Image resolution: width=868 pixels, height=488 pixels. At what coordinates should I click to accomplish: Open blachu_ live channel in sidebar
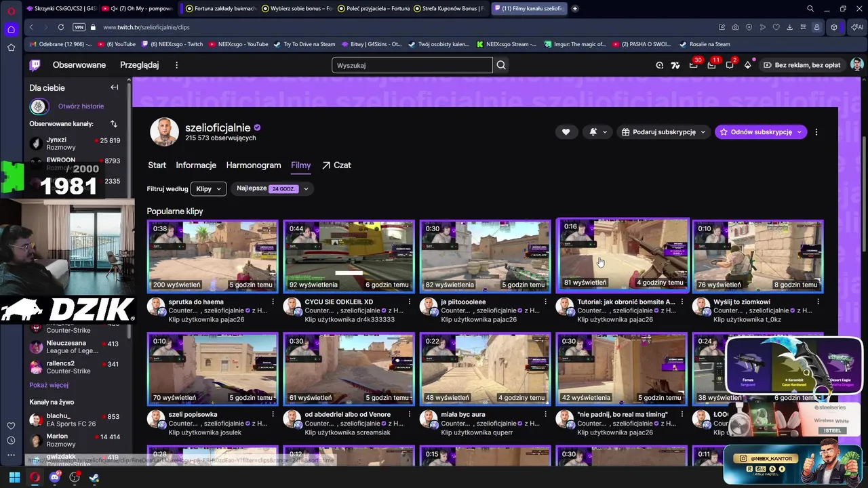[75, 420]
